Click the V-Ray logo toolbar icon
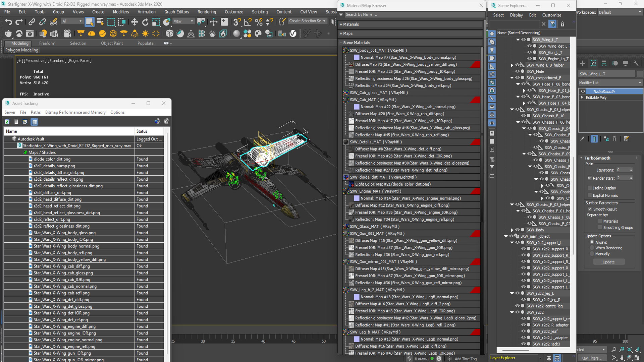The width and height of the screenshot is (644, 362). coord(293,34)
